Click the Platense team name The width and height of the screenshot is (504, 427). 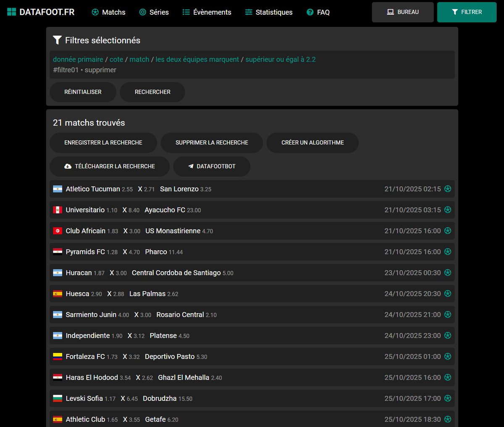tap(163, 336)
